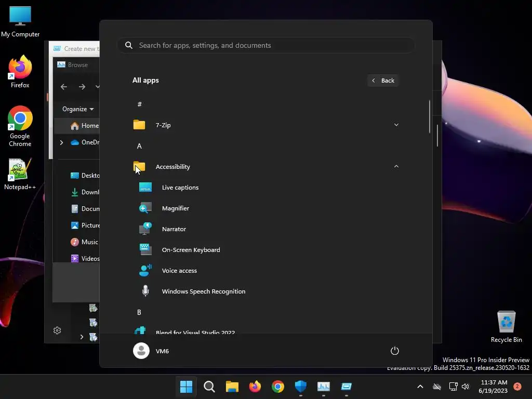This screenshot has width=532, height=399.
Task: Select Google Chrome desktop shortcut
Action: 20,126
